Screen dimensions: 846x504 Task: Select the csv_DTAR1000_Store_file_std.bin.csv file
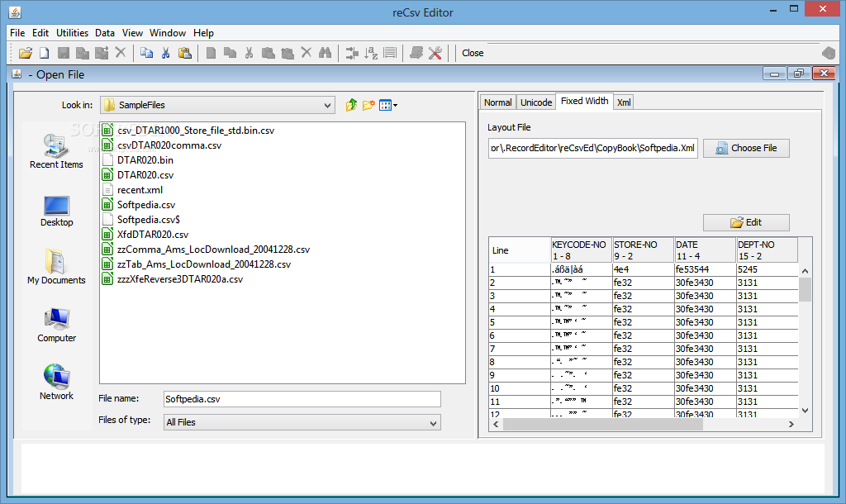tap(195, 131)
